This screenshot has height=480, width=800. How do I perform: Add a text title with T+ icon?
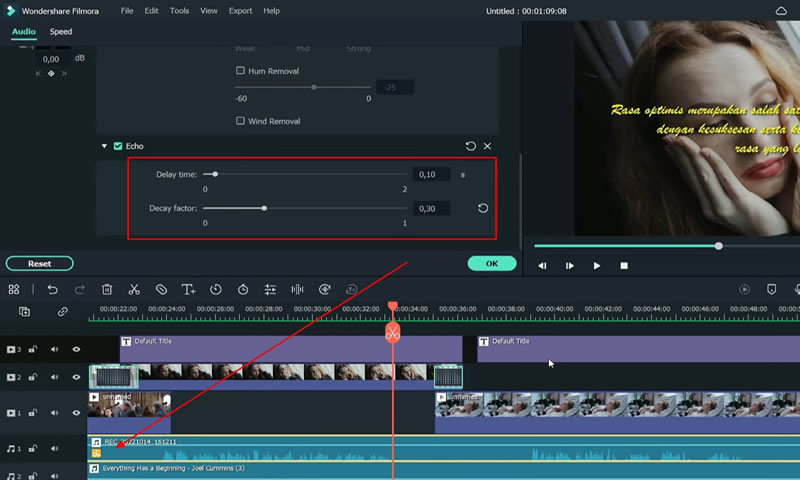click(188, 289)
